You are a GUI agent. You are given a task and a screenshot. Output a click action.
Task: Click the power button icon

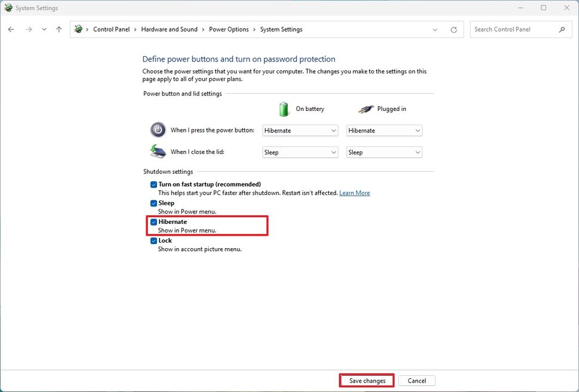click(x=158, y=129)
